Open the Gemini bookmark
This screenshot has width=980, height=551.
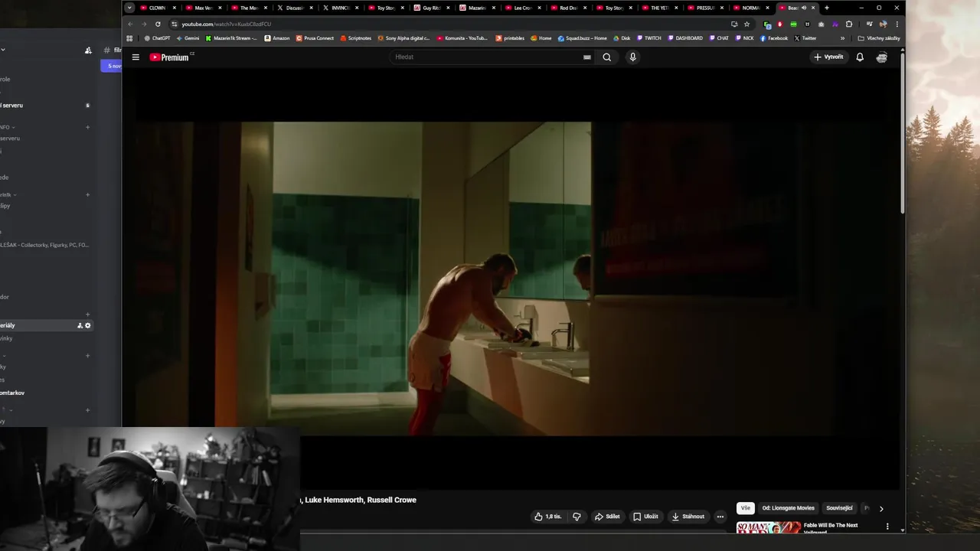pyautogui.click(x=188, y=38)
